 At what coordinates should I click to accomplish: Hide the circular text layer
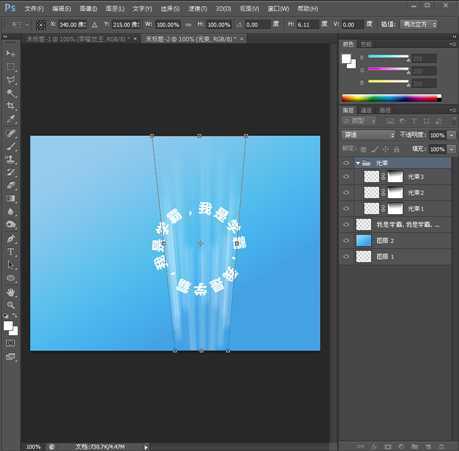tap(347, 225)
